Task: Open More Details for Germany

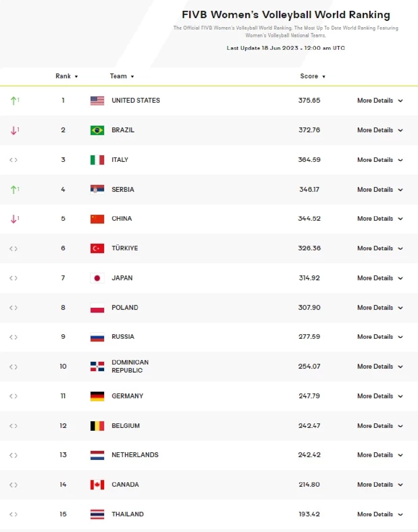Action: point(380,396)
